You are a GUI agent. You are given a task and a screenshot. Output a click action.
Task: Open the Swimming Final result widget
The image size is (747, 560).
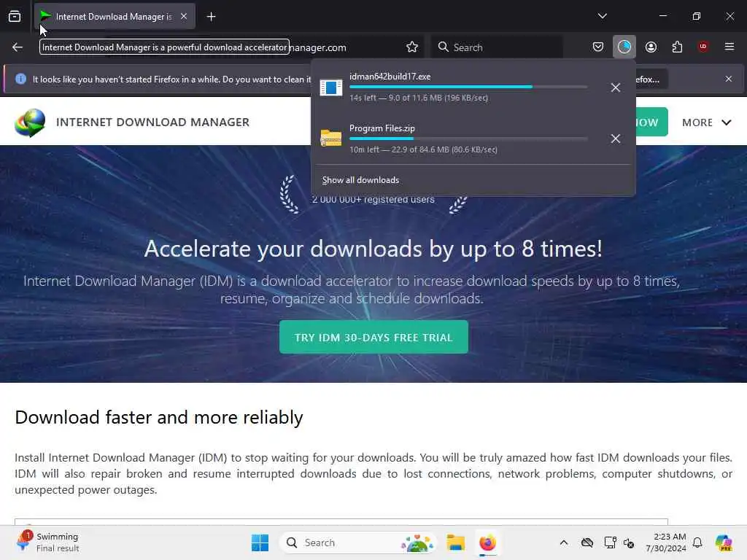(x=47, y=542)
